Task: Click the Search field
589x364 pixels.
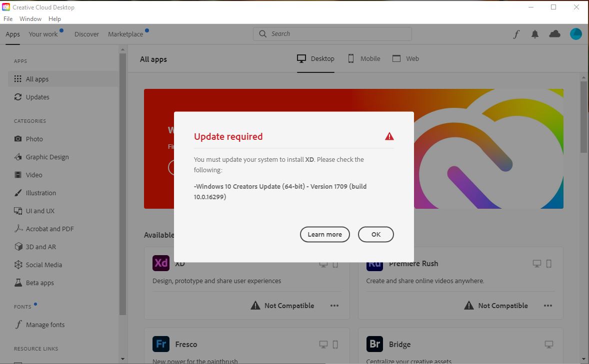Action: tap(332, 34)
